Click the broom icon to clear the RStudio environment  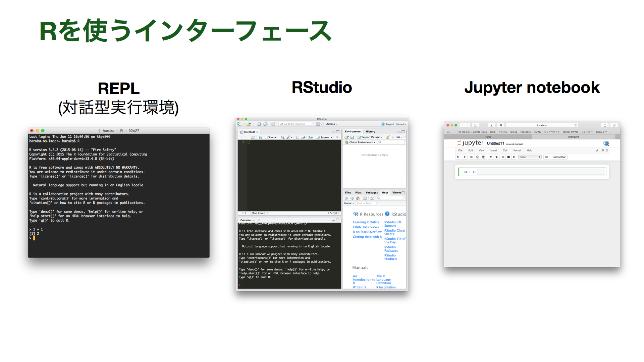pyautogui.click(x=388, y=137)
